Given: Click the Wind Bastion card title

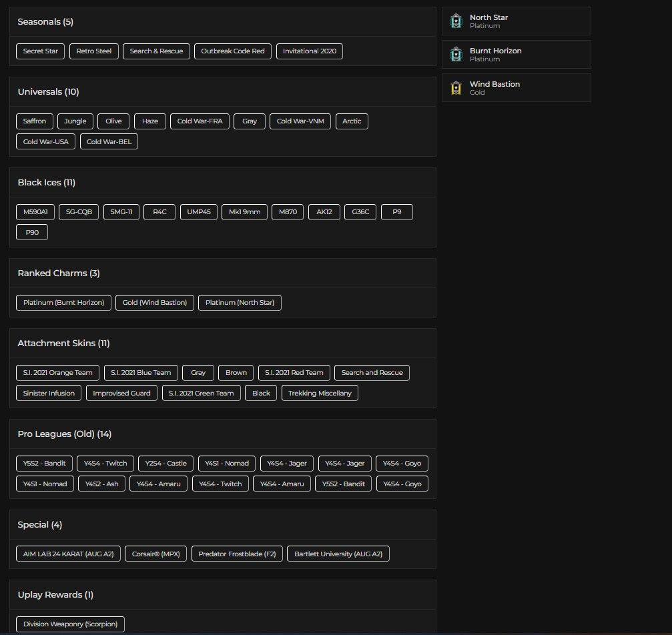Looking at the screenshot, I should click(x=494, y=85).
